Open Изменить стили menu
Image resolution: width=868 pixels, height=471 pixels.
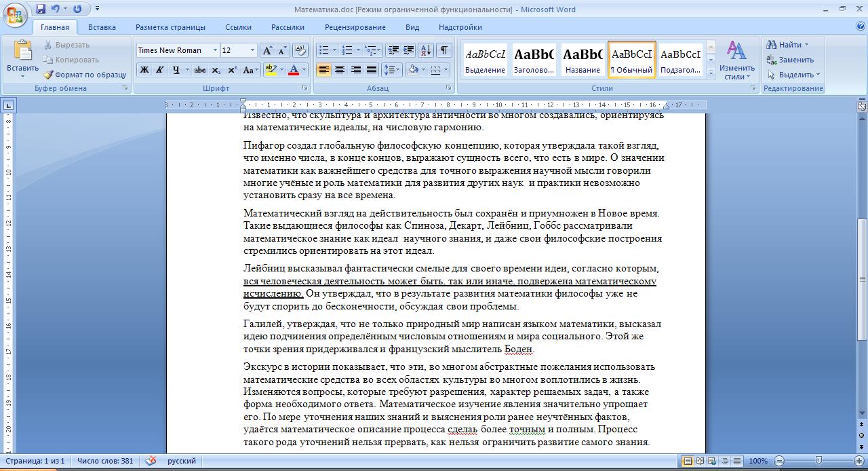(737, 60)
